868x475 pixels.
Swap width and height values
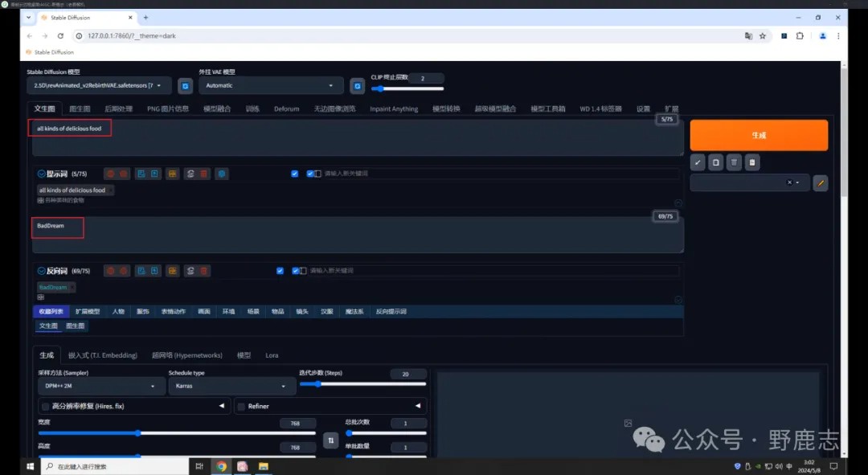pyautogui.click(x=330, y=440)
